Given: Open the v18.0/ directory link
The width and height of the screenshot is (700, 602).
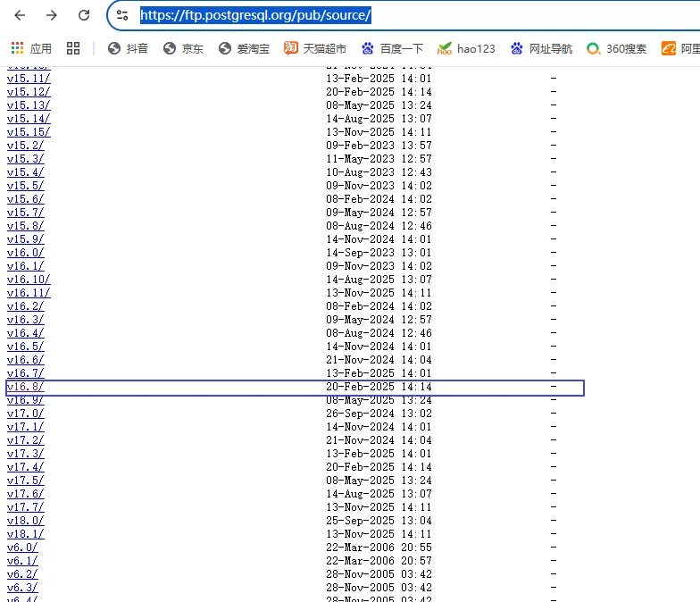Looking at the screenshot, I should pos(25,521).
